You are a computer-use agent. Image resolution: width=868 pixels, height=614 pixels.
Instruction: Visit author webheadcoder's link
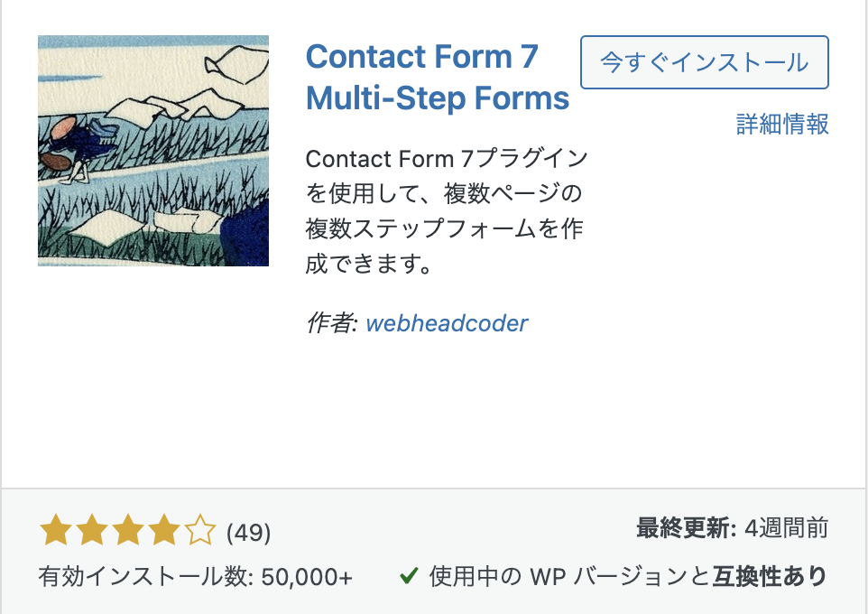(447, 324)
